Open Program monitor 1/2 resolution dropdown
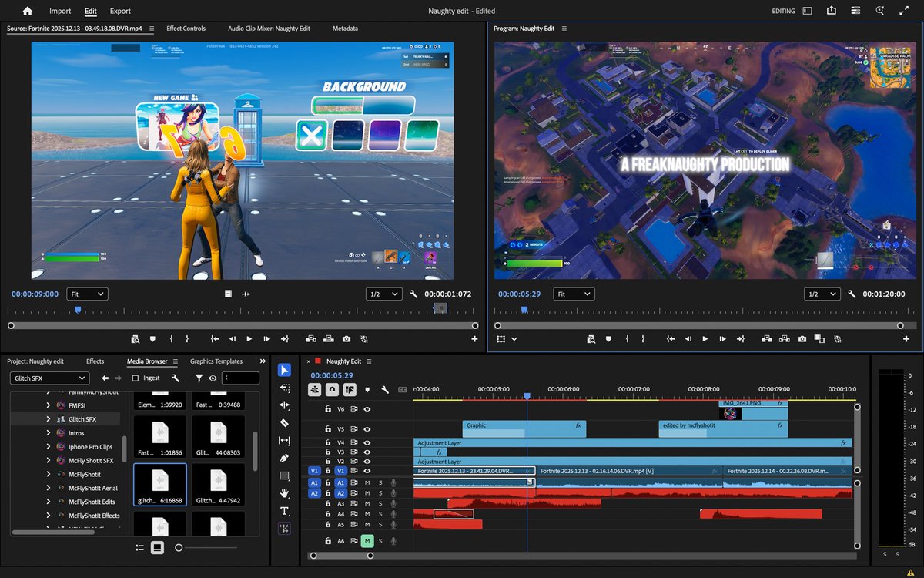Viewport: 924px width, 578px height. point(822,294)
